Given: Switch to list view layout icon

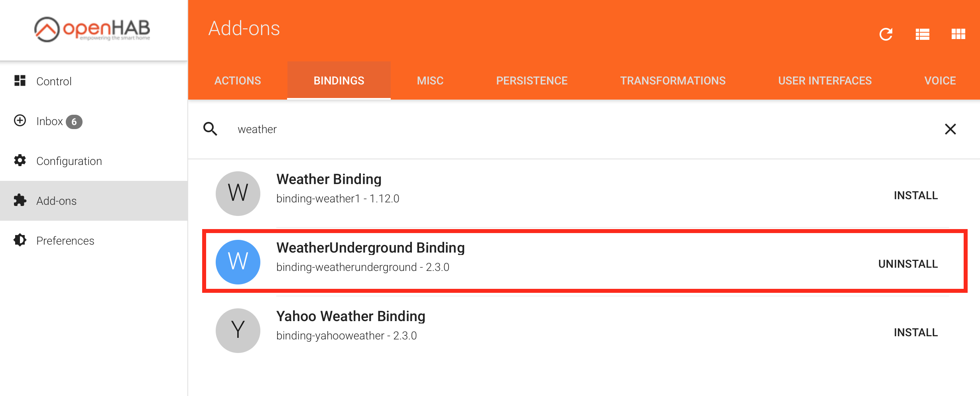Looking at the screenshot, I should click(x=922, y=34).
